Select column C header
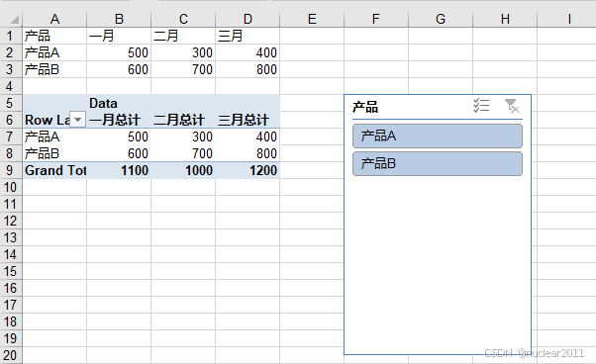596x364 pixels. coord(183,19)
